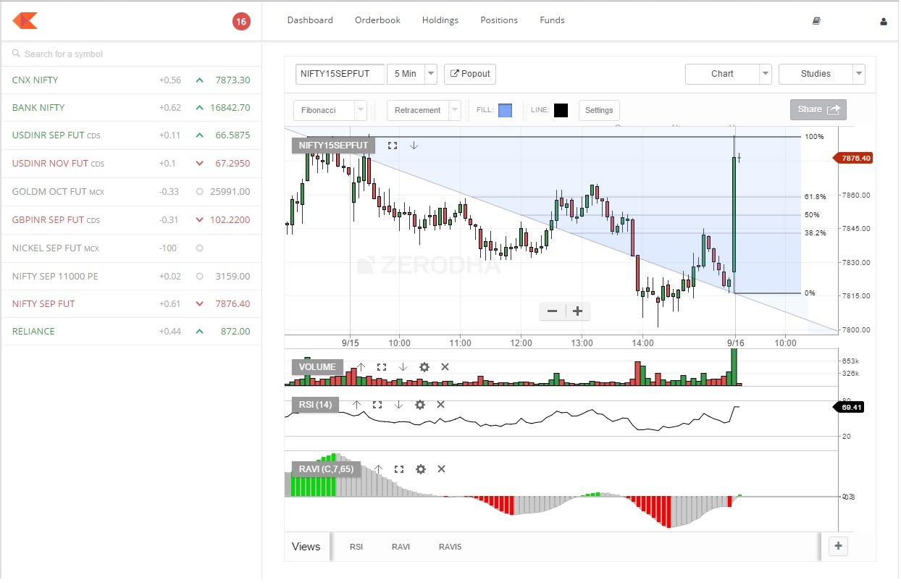
Task: Move the VOLUME panel down
Action: click(x=403, y=367)
